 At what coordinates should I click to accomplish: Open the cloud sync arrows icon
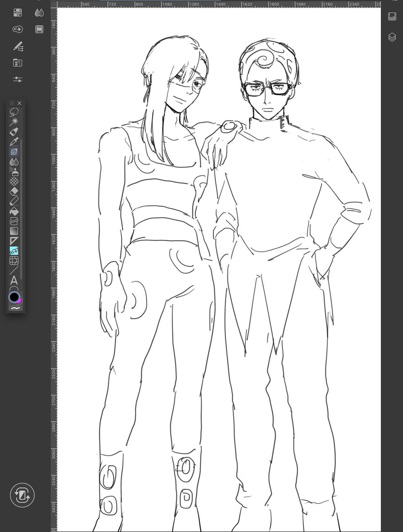tap(18, 29)
